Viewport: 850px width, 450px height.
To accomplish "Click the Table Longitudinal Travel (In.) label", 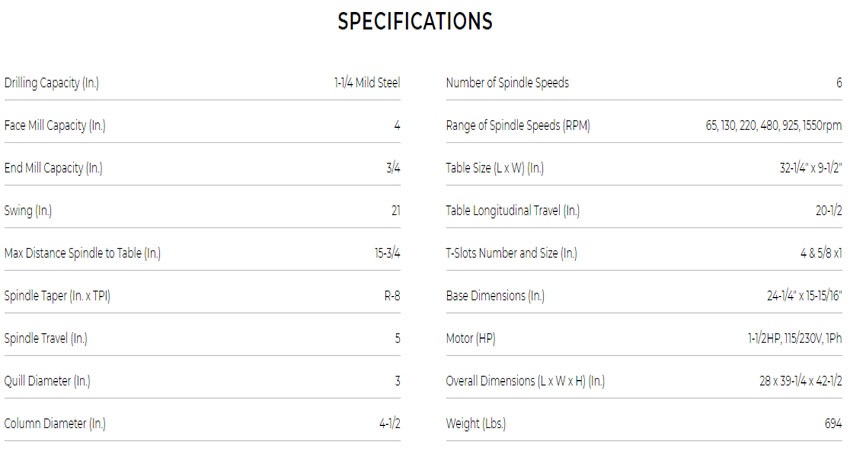I will point(512,211).
